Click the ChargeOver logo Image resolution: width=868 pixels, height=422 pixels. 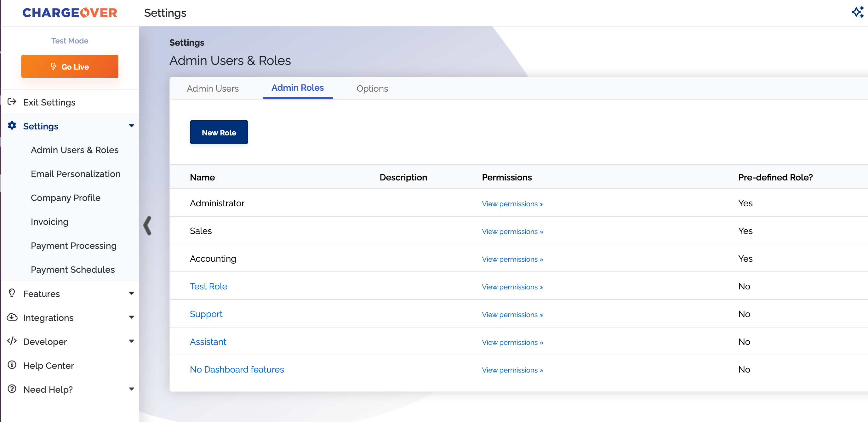pyautogui.click(x=70, y=13)
